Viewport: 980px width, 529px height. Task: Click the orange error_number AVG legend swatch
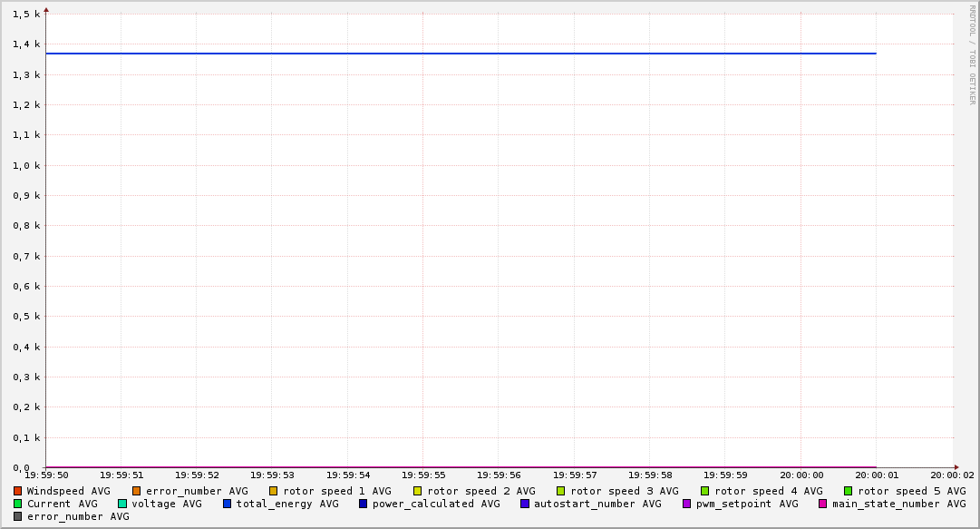[x=137, y=491]
